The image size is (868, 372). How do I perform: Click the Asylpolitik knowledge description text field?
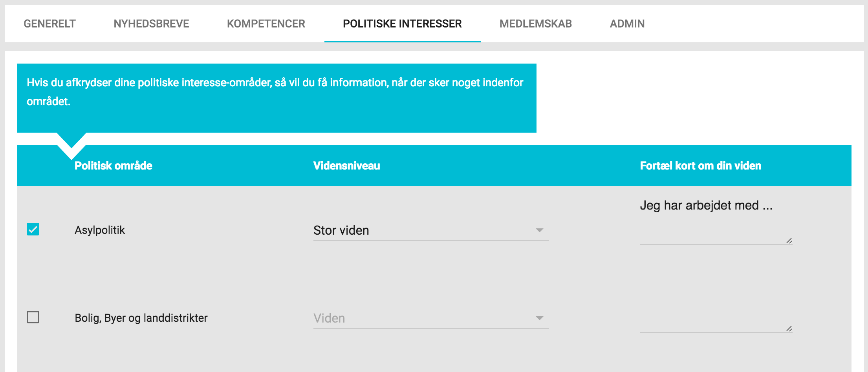716,221
